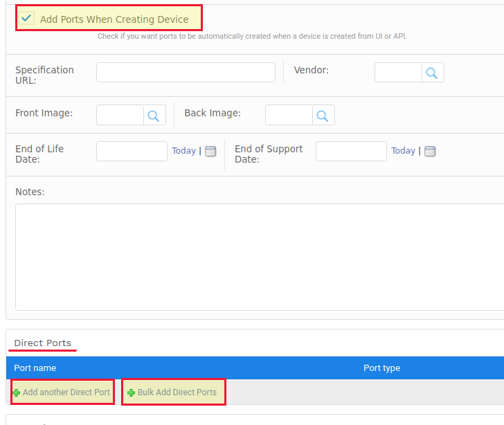Click the Direct Ports section heading
504x425 pixels.
(x=42, y=343)
